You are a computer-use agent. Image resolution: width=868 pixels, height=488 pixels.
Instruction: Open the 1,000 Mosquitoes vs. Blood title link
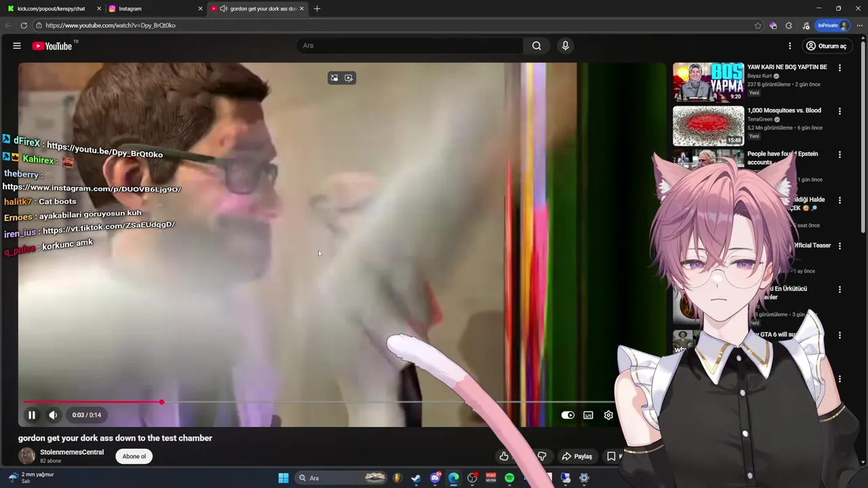click(784, 110)
